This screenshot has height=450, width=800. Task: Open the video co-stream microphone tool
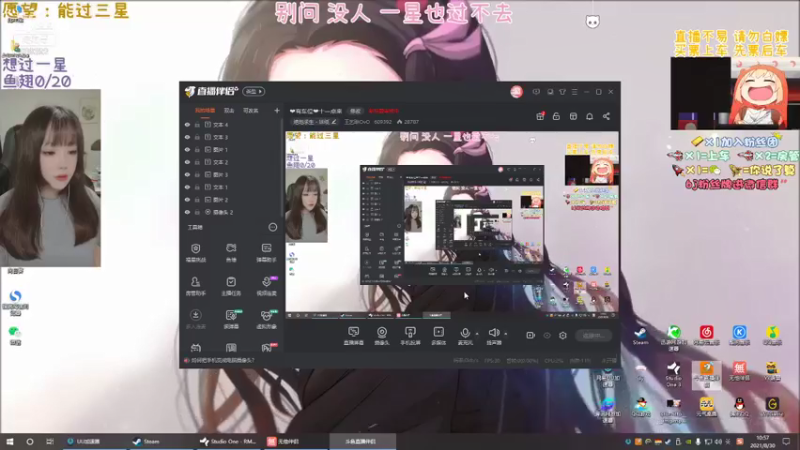point(266,286)
